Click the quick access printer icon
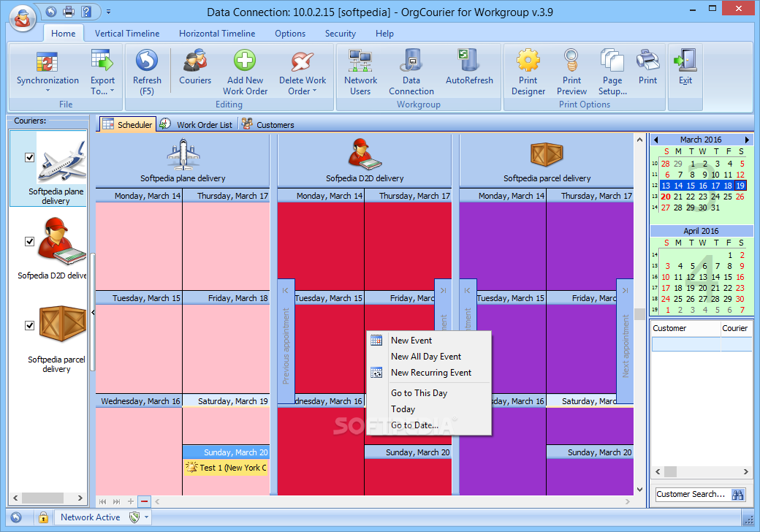760x532 pixels. (x=69, y=11)
